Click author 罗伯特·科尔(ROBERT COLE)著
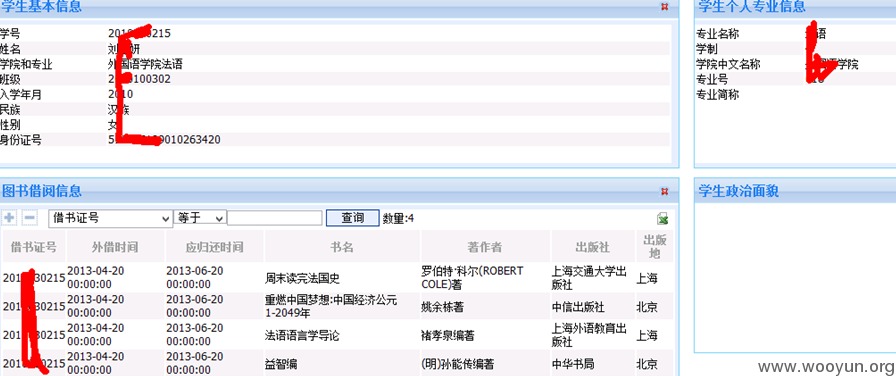Screen dimensions: 896x376 tap(472, 278)
